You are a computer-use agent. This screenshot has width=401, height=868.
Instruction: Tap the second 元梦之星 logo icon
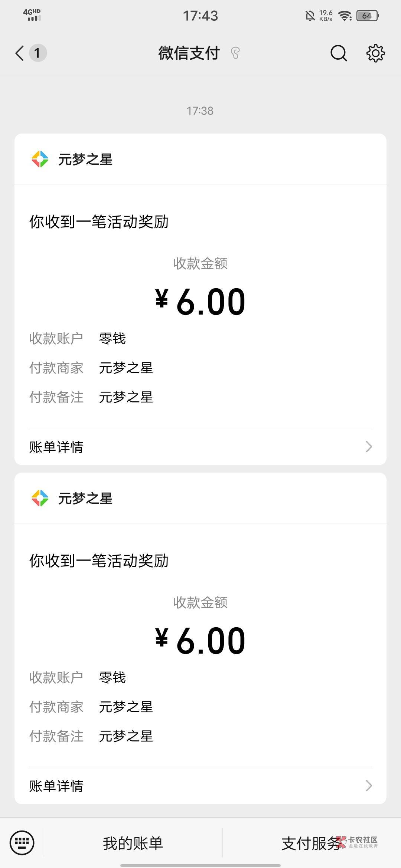pos(40,498)
